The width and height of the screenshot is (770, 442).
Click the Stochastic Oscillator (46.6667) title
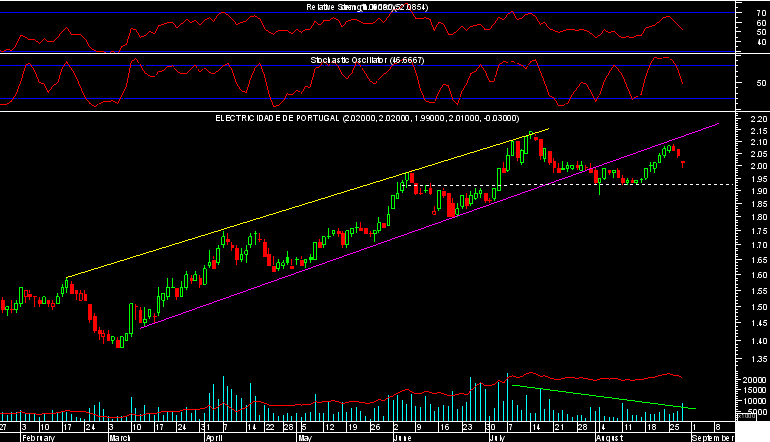coord(367,60)
